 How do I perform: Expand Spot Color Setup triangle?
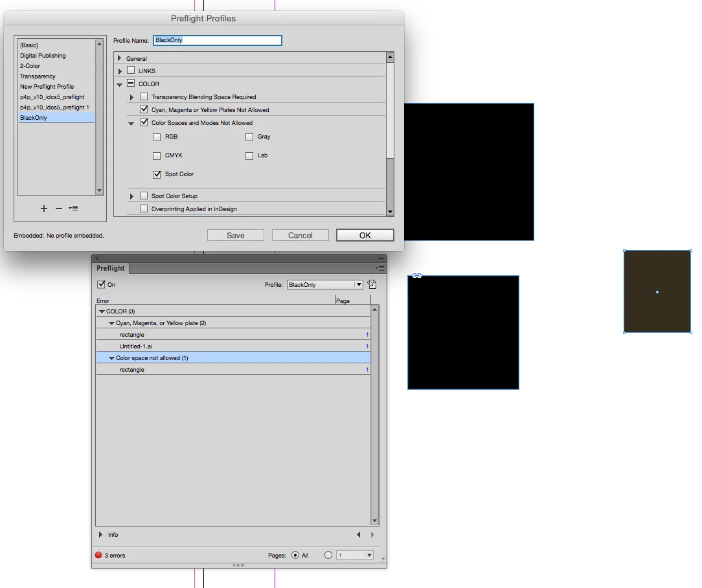pyautogui.click(x=131, y=196)
